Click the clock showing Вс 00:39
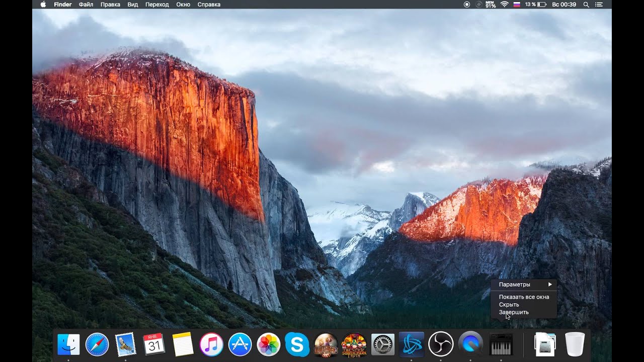The width and height of the screenshot is (644, 362). coord(564,4)
